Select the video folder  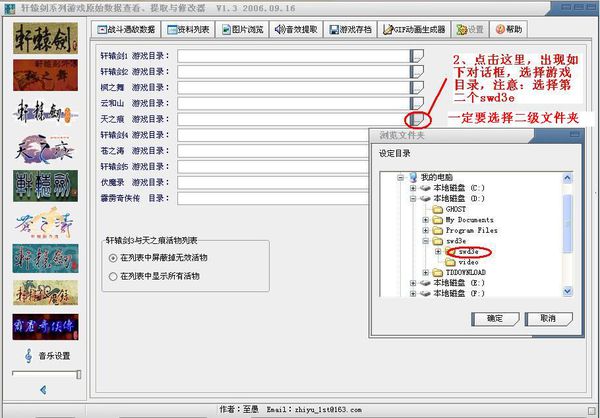(468, 262)
